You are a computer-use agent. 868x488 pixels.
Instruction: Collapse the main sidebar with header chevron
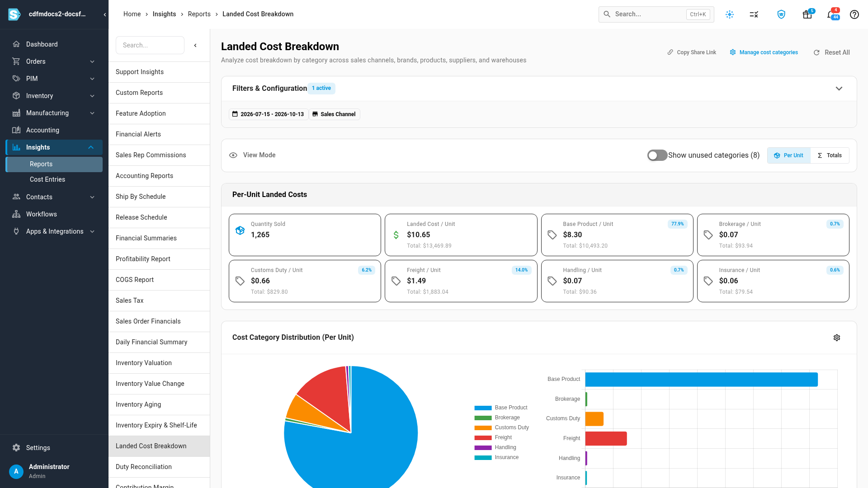click(105, 14)
